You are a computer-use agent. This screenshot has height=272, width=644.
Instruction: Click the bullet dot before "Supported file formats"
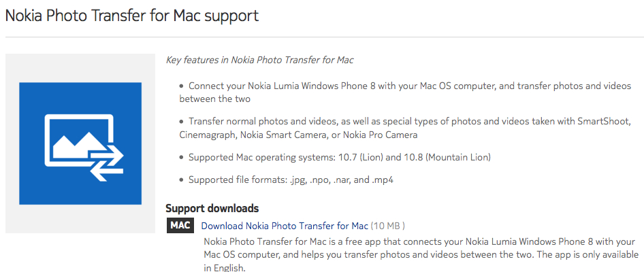[x=181, y=180]
